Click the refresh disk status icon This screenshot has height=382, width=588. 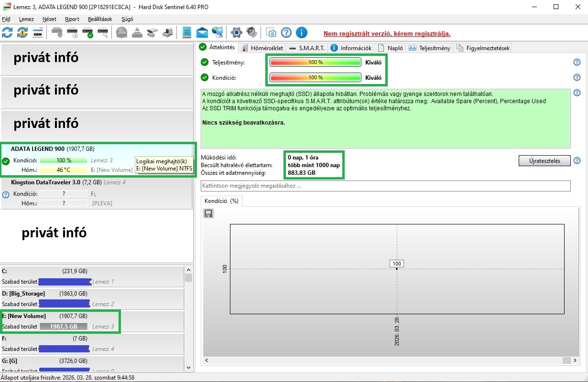pos(7,32)
